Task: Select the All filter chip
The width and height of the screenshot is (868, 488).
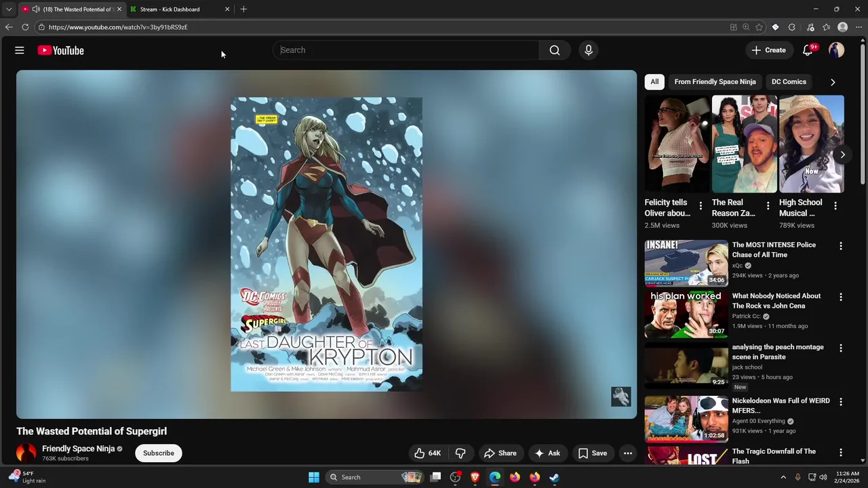Action: [x=654, y=81]
